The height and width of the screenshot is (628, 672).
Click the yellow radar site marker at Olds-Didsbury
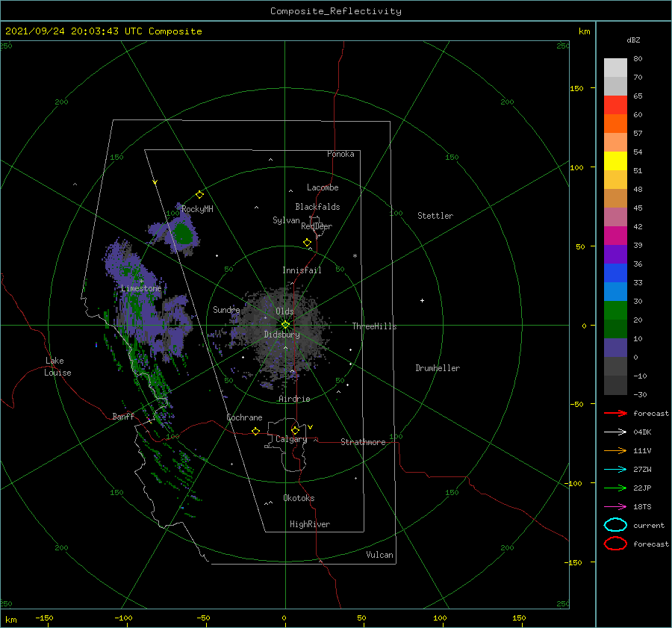pyautogui.click(x=285, y=325)
